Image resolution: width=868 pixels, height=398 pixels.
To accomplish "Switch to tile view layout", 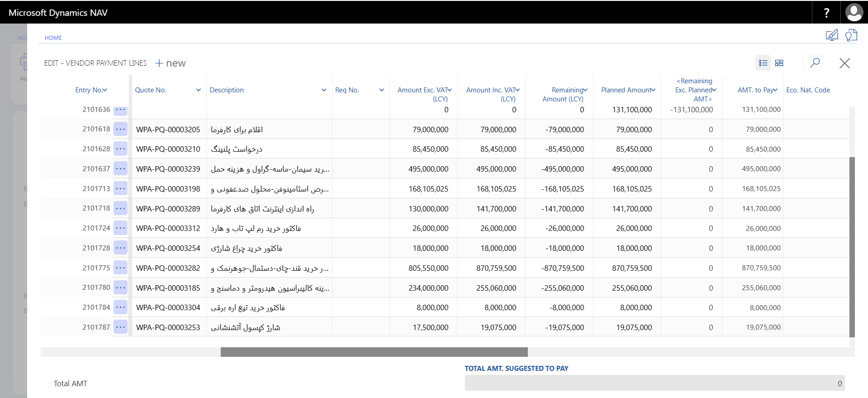I will [x=779, y=63].
